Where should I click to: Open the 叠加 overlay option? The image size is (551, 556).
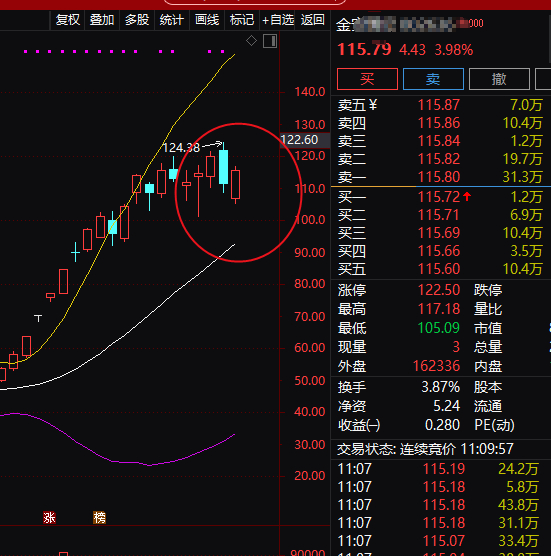point(102,20)
